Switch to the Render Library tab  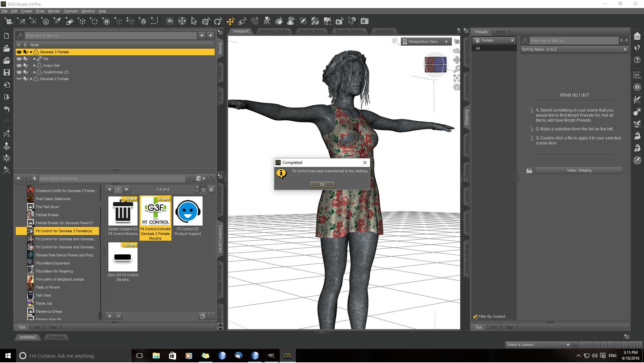pyautogui.click(x=274, y=31)
